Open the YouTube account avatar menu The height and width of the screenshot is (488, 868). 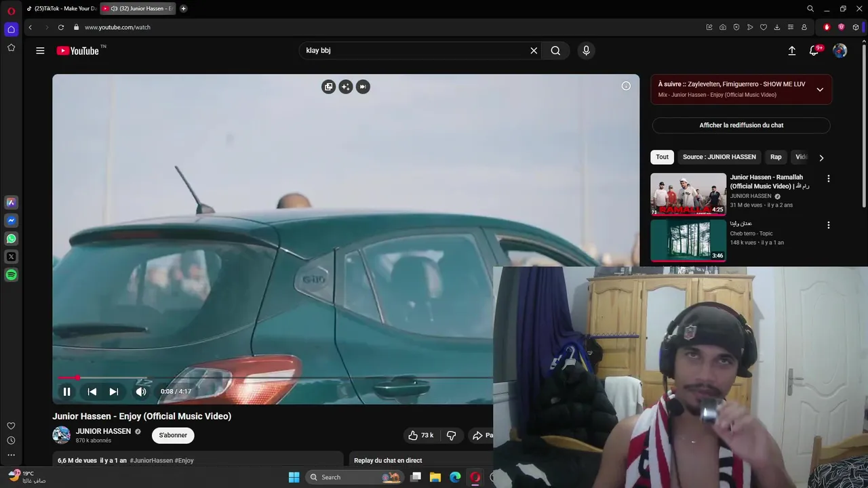pyautogui.click(x=840, y=51)
